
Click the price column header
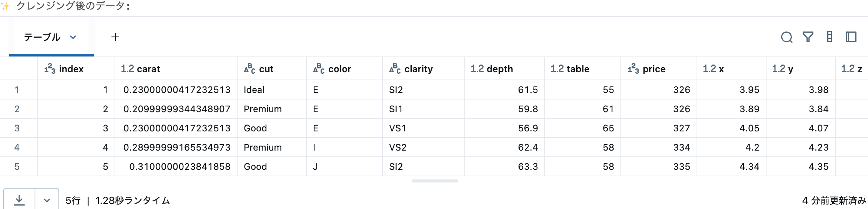[x=654, y=69]
